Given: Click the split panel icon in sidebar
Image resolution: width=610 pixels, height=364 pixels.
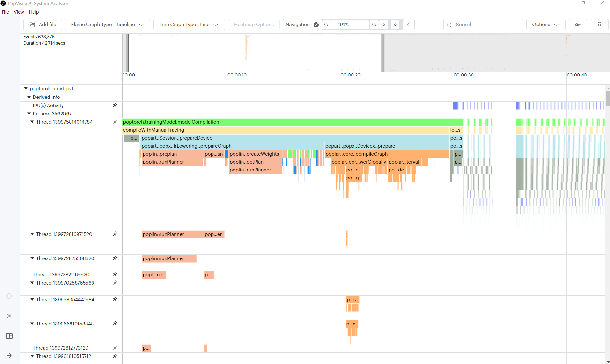Looking at the screenshot, I should coord(9,336).
